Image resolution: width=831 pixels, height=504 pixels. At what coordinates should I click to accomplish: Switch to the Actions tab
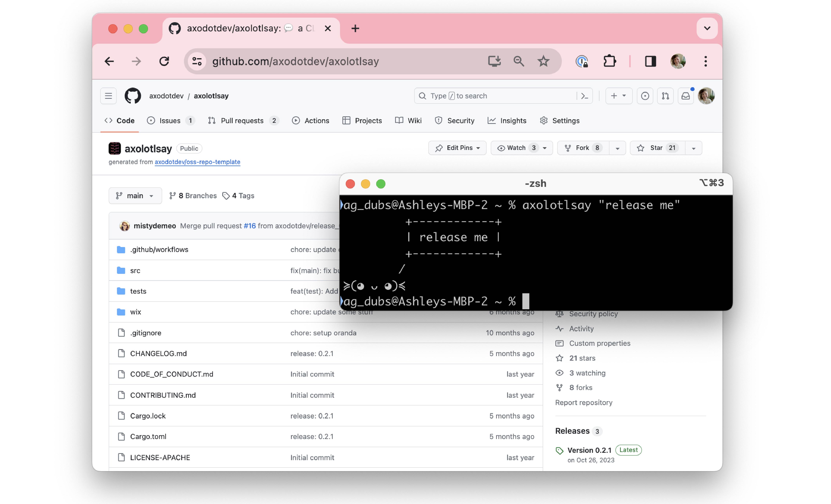tap(310, 121)
